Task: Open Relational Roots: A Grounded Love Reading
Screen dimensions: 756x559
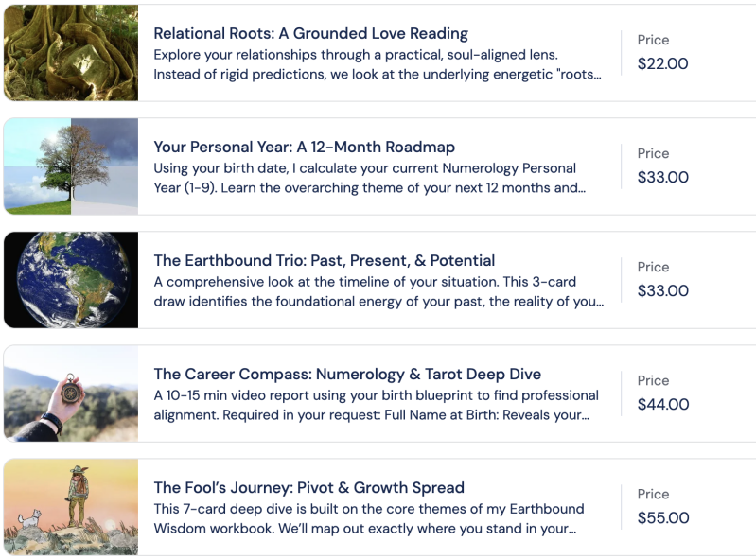Action: [310, 33]
